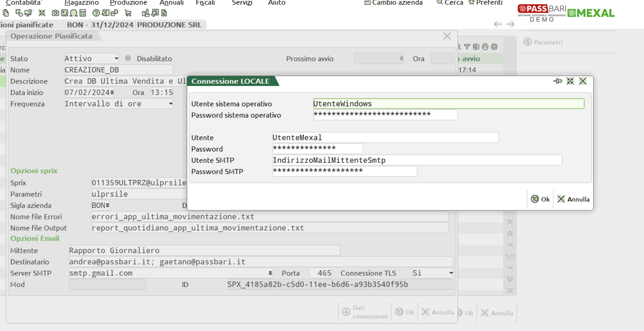Open the shopping cart toolbar icon
The image size is (644, 331).
coord(128,13)
